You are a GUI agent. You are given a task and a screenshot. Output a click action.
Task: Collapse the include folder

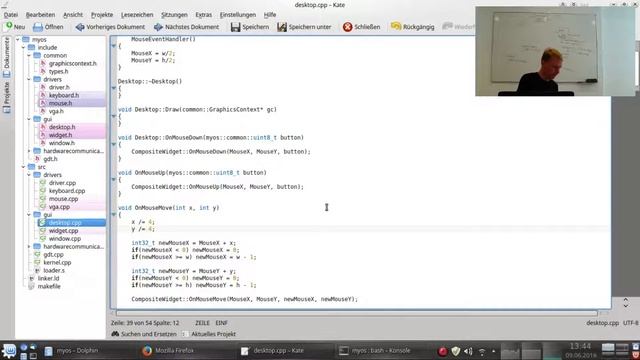point(24,47)
